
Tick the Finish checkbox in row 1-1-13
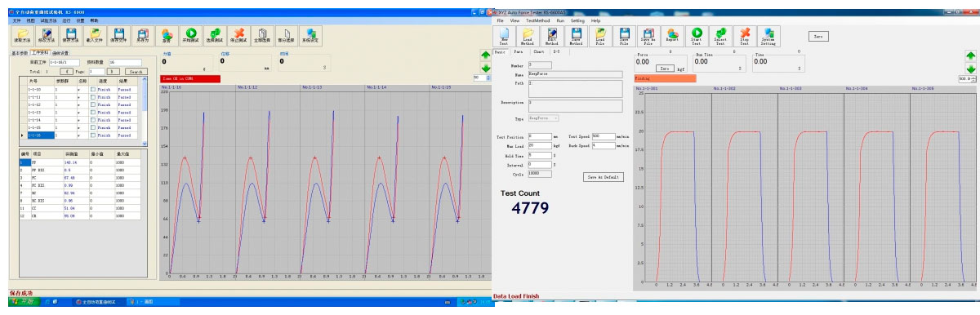[x=93, y=112]
